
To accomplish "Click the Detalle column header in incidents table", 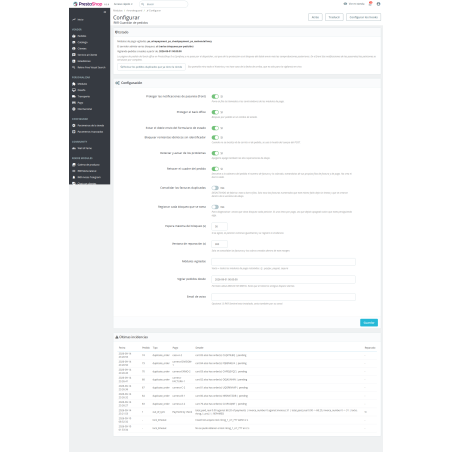I will click(199, 348).
